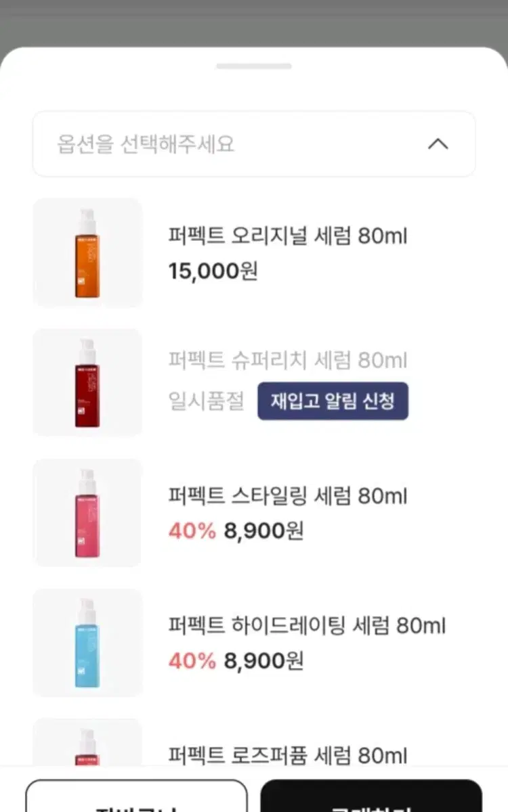Viewport: 508px width, 812px height.
Task: Collapse the option selector chevron
Action: coord(438,144)
